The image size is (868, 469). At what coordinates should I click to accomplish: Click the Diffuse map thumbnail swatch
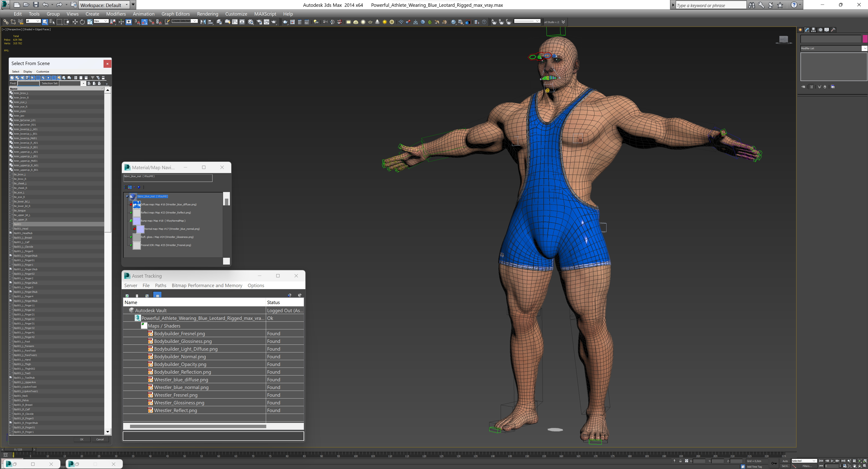tap(137, 204)
